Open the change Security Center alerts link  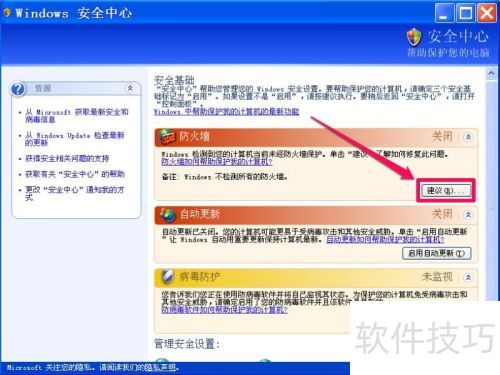click(75, 193)
